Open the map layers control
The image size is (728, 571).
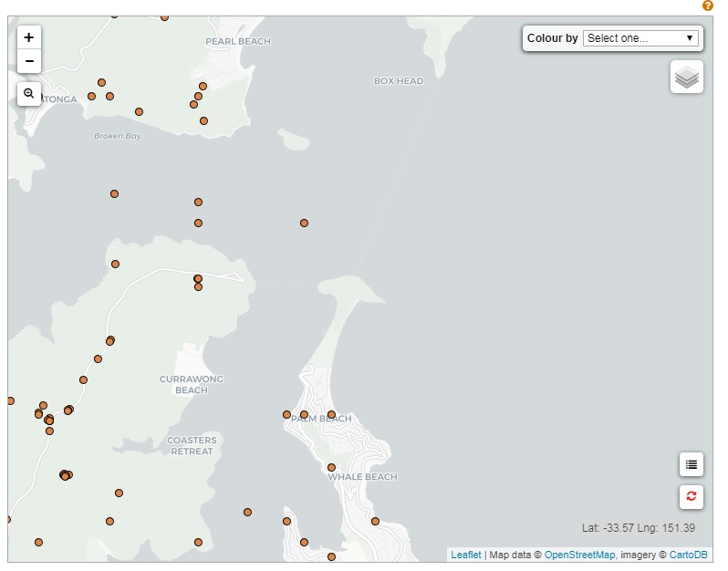(687, 78)
